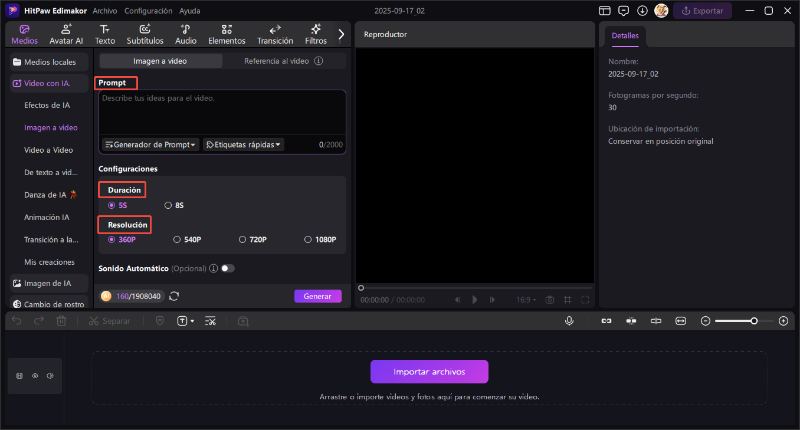800x430 pixels.
Task: Open the Filtros tab
Action: (316, 35)
